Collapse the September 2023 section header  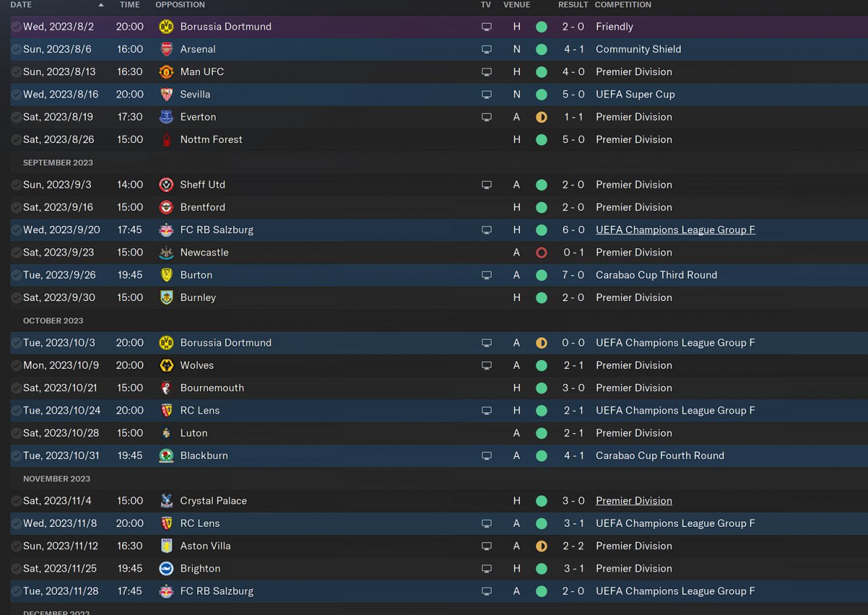click(x=58, y=163)
